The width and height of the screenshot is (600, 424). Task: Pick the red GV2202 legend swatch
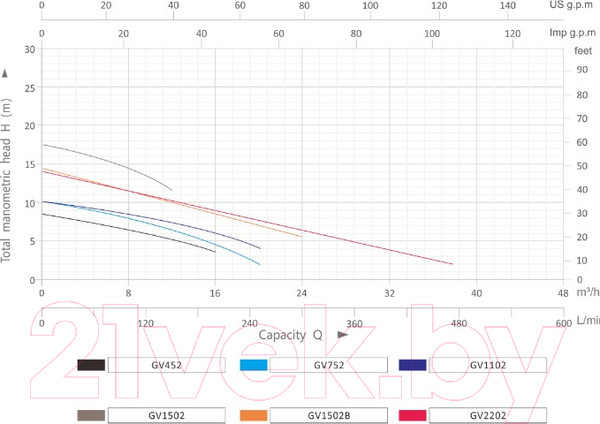tap(413, 414)
